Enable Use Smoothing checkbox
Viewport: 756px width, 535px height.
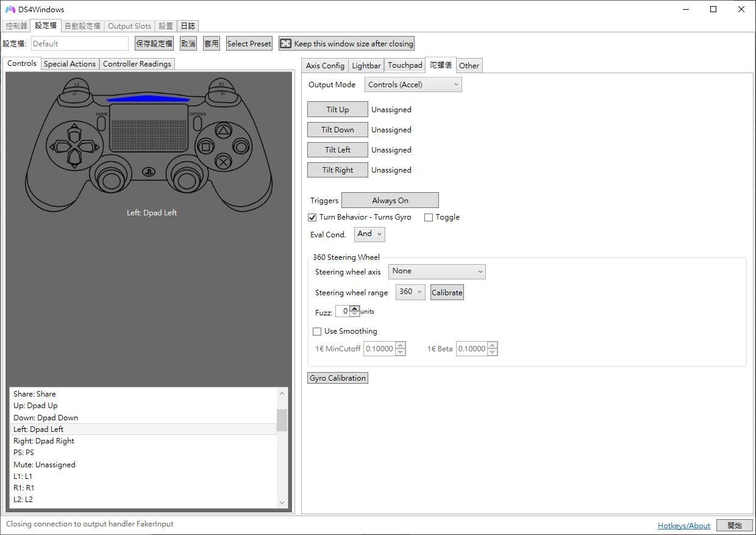(x=317, y=331)
